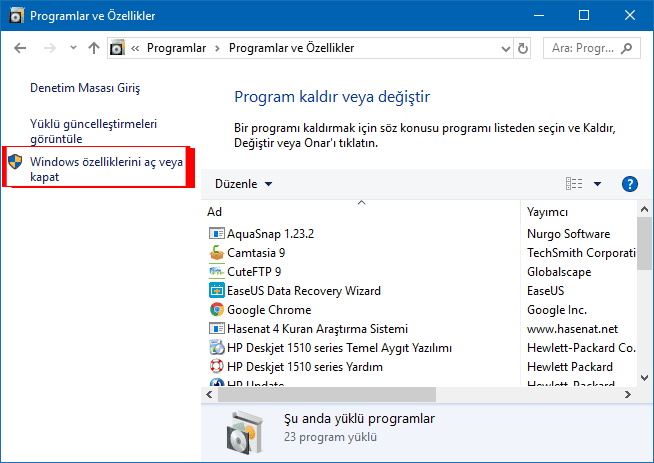Click the horizontal scrollbar left arrow
654x463 pixels.
(209, 395)
